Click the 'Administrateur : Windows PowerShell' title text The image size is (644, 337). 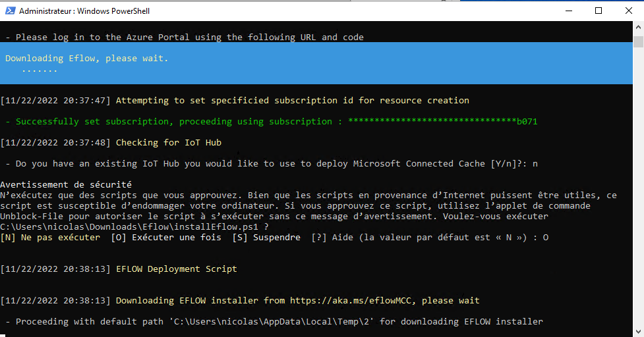pyautogui.click(x=83, y=11)
